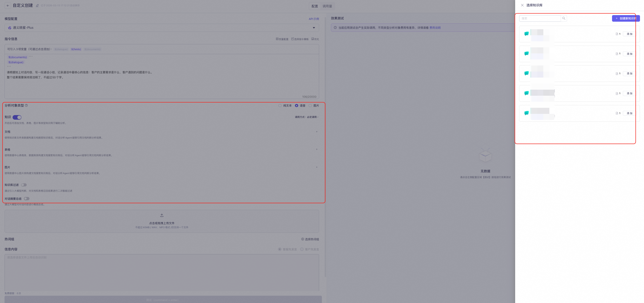Click the 搜索 field in 选择知识库 panel
This screenshot has width=644, height=303.
tap(540, 18)
